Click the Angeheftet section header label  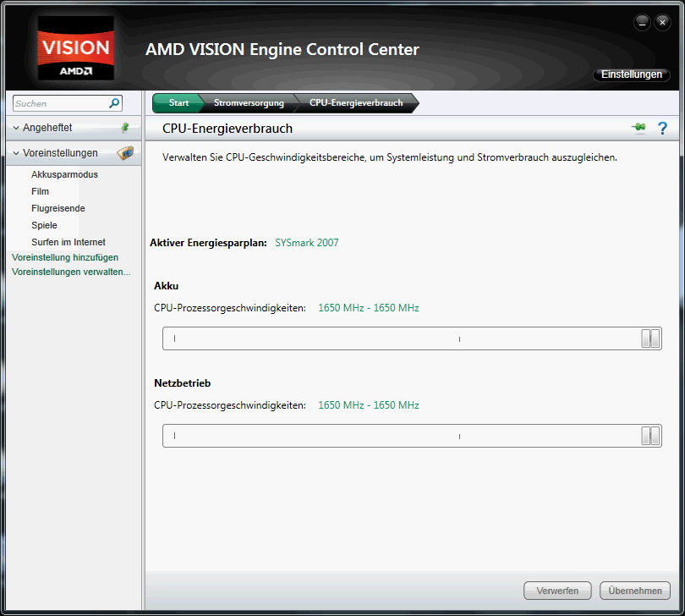[x=47, y=128]
